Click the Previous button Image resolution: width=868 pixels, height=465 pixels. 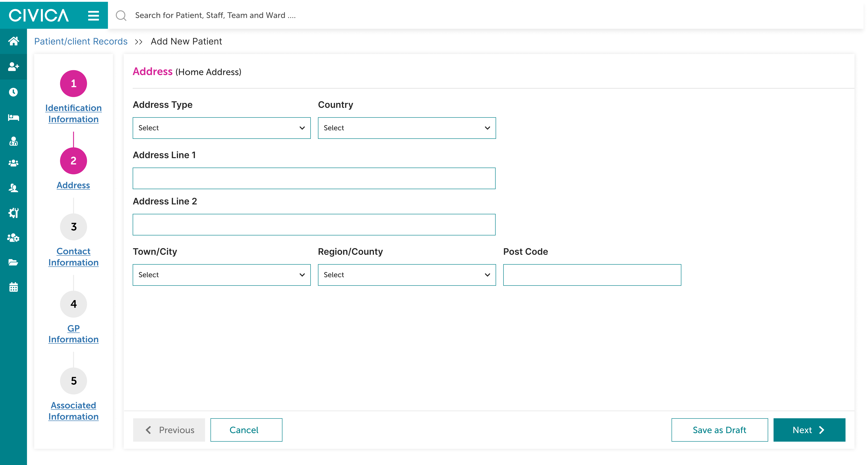169,430
